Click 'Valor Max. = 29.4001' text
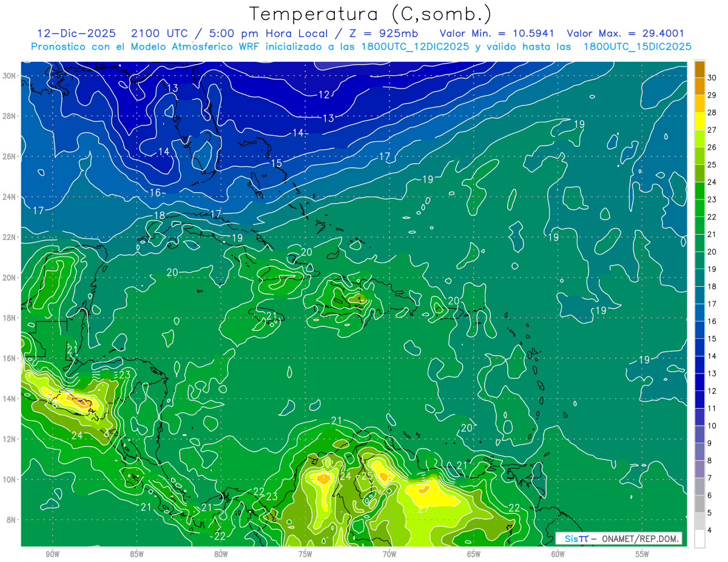This screenshot has width=728, height=562. click(625, 33)
